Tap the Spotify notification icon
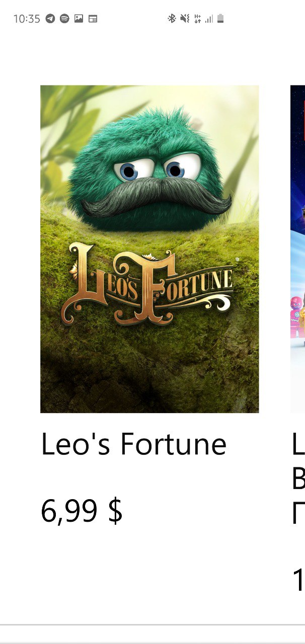The width and height of the screenshot is (305, 644). click(64, 19)
